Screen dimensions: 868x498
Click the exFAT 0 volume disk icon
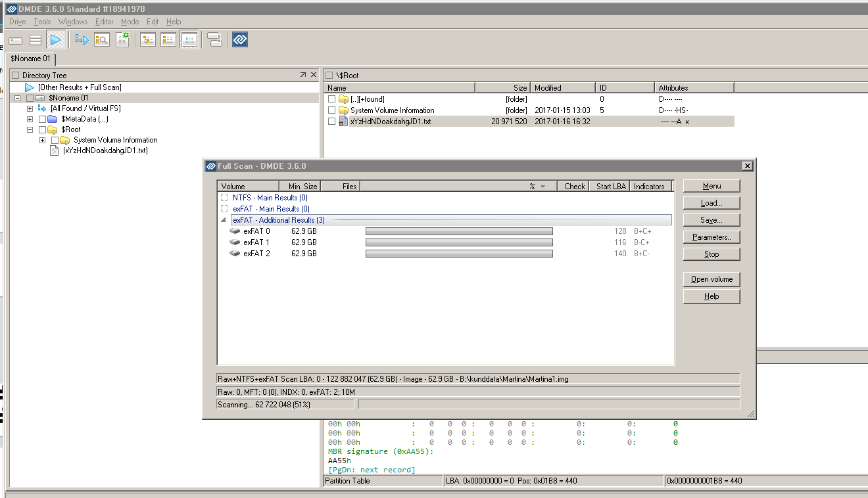[235, 231]
